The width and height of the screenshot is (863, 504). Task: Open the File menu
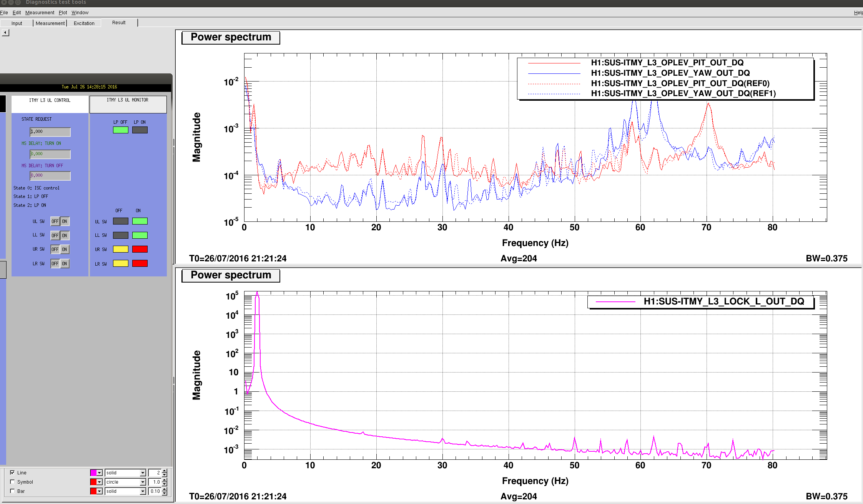tap(4, 13)
